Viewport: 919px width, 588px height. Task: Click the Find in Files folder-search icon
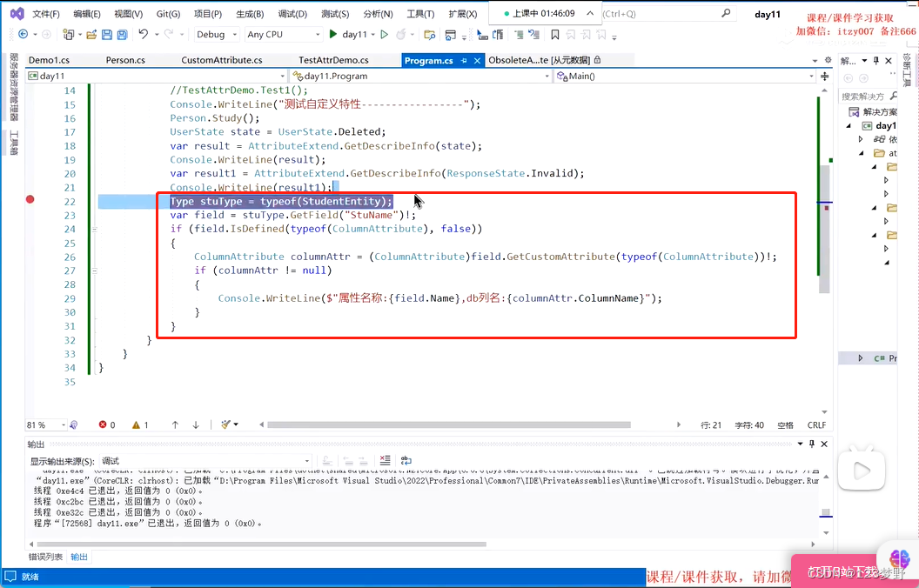[x=430, y=35]
